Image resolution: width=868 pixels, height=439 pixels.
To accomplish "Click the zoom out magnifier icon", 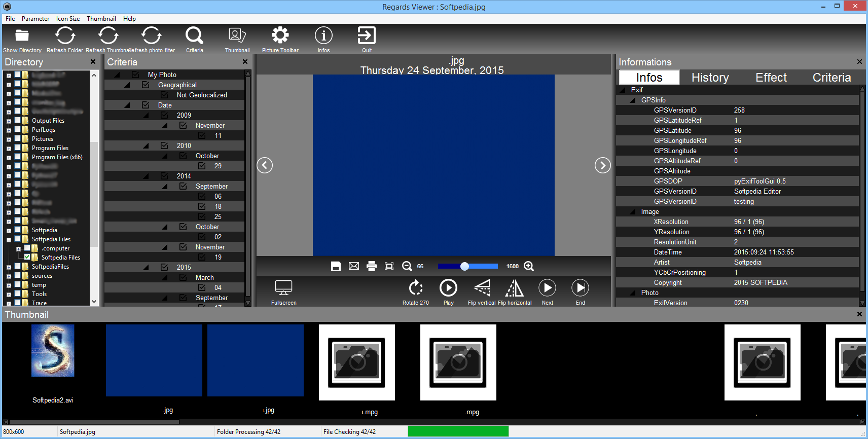I will click(407, 266).
